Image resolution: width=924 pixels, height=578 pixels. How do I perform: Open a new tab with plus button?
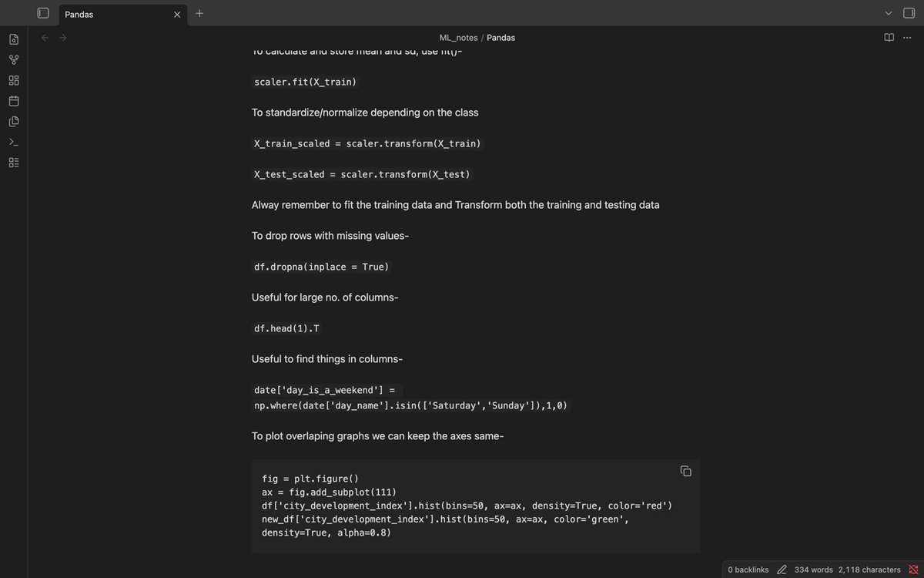[x=199, y=13]
